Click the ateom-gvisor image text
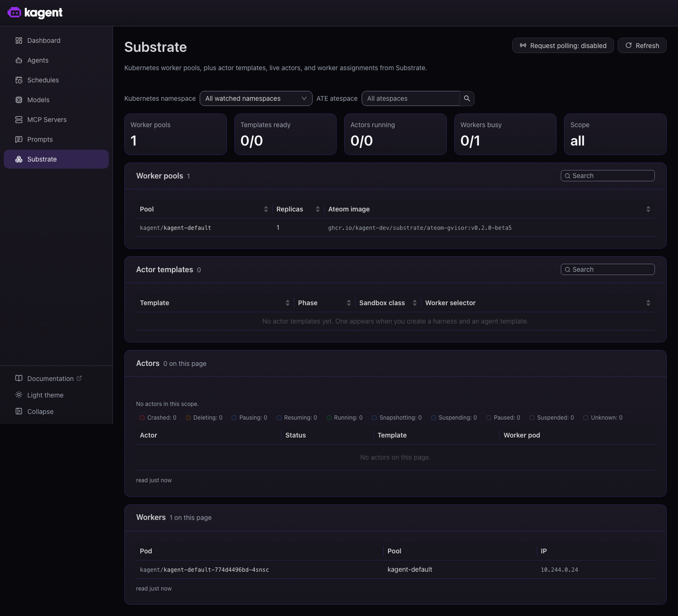Screen dimensions: 678x616 [x=420, y=228]
